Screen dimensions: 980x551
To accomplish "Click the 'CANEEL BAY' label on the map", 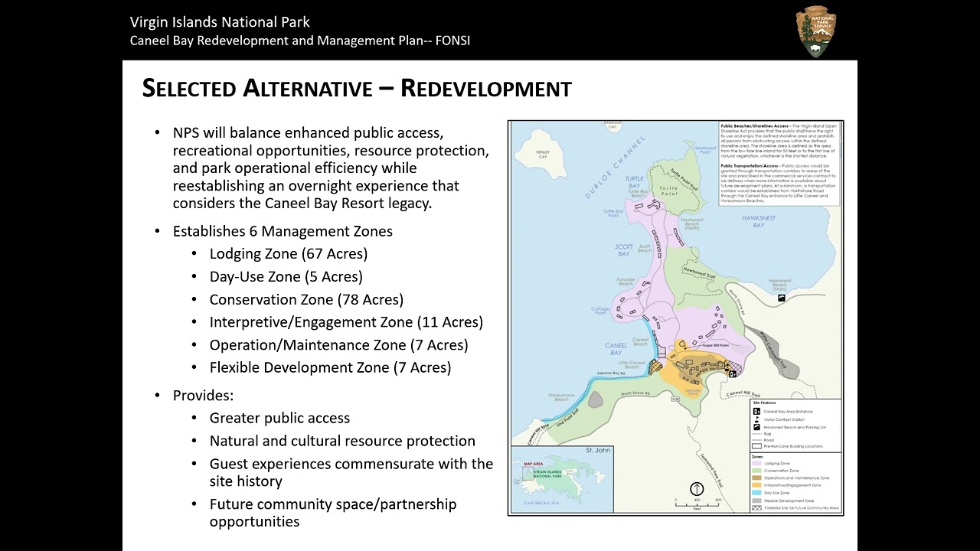I will point(616,349).
